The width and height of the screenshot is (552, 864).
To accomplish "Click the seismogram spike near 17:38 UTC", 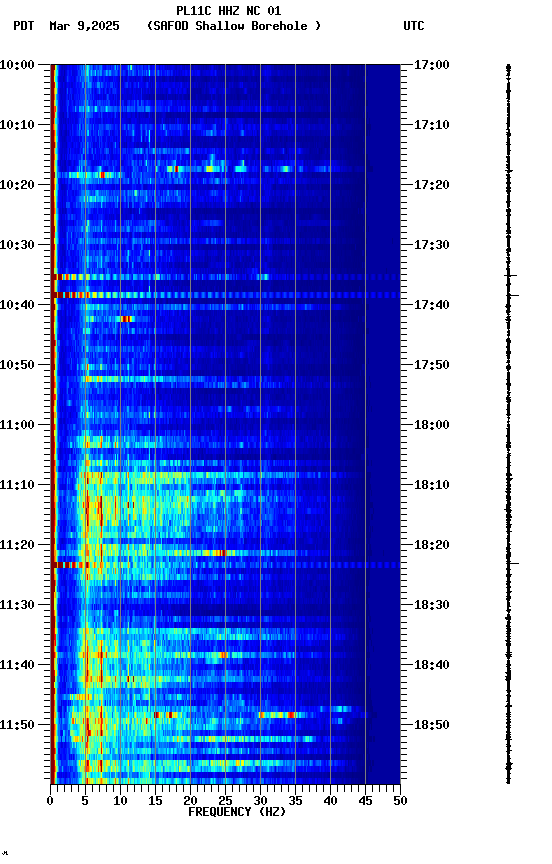I will [512, 296].
